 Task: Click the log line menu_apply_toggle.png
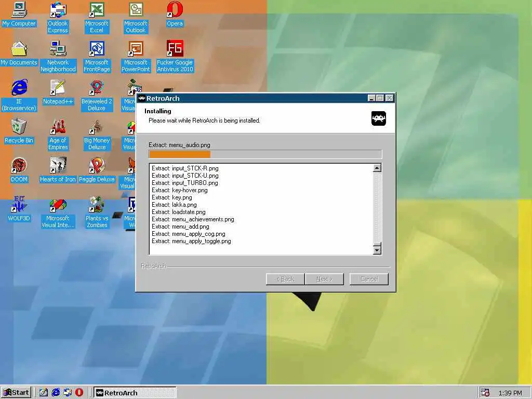point(191,241)
